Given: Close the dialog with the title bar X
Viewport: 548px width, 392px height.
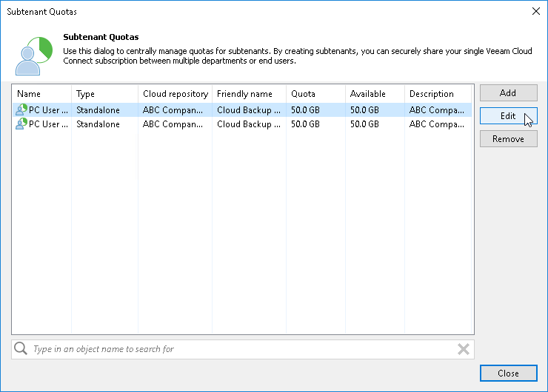Looking at the screenshot, I should click(x=536, y=11).
